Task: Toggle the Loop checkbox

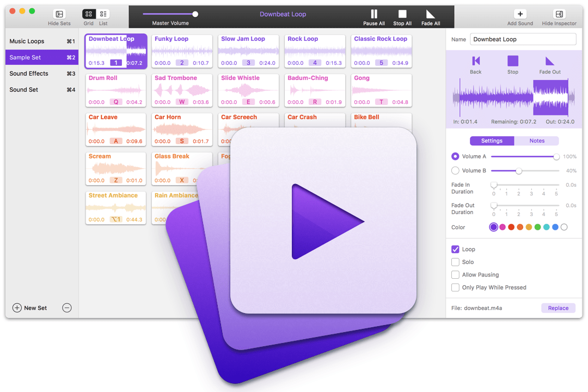Action: [455, 249]
